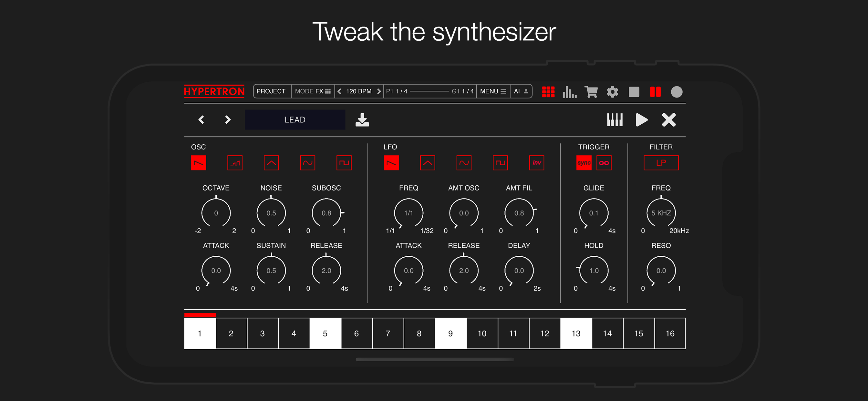Image resolution: width=868 pixels, height=401 pixels.
Task: Click the GLIDE knob
Action: click(594, 213)
